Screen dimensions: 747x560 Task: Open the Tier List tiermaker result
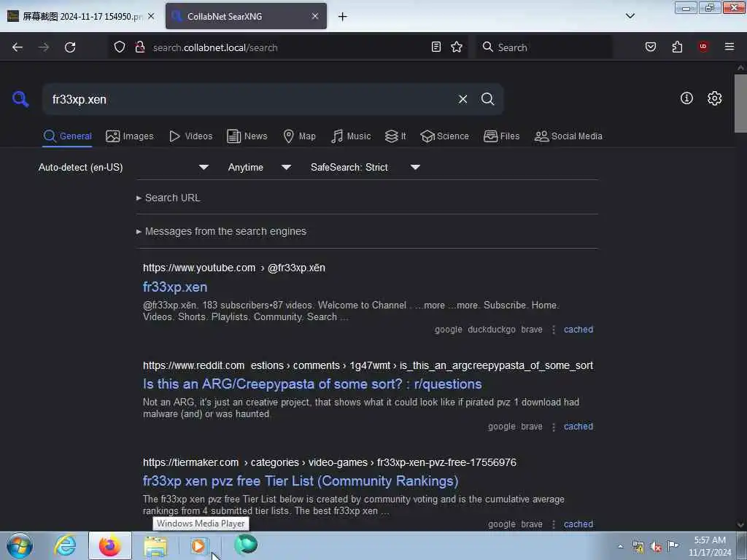click(x=301, y=481)
